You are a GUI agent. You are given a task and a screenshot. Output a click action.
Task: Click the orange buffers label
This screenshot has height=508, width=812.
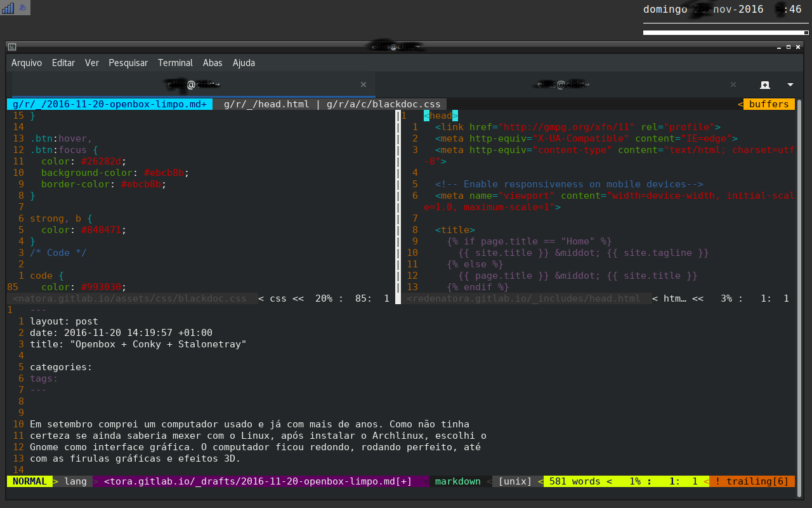pyautogui.click(x=769, y=104)
